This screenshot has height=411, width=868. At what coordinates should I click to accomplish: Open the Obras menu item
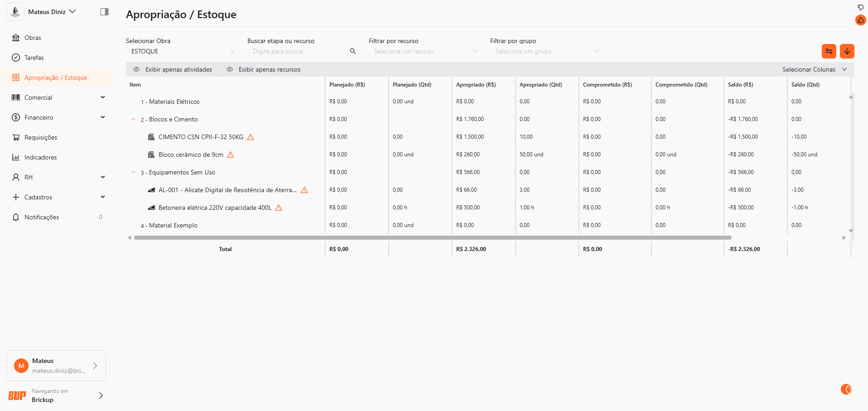point(57,38)
